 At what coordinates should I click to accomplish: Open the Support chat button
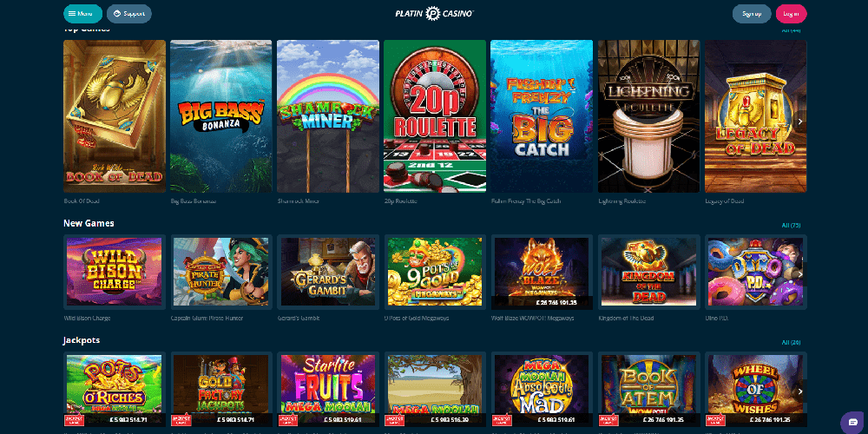coord(129,14)
